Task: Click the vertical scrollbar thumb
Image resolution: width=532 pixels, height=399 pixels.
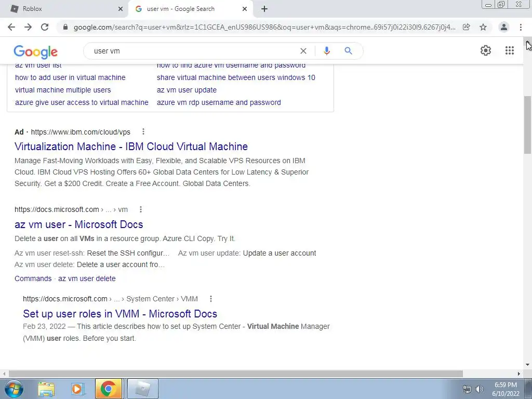Action: pyautogui.click(x=528, y=125)
